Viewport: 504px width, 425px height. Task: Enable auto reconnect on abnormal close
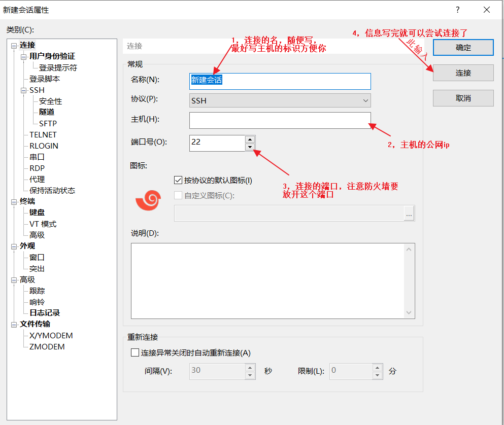click(135, 353)
